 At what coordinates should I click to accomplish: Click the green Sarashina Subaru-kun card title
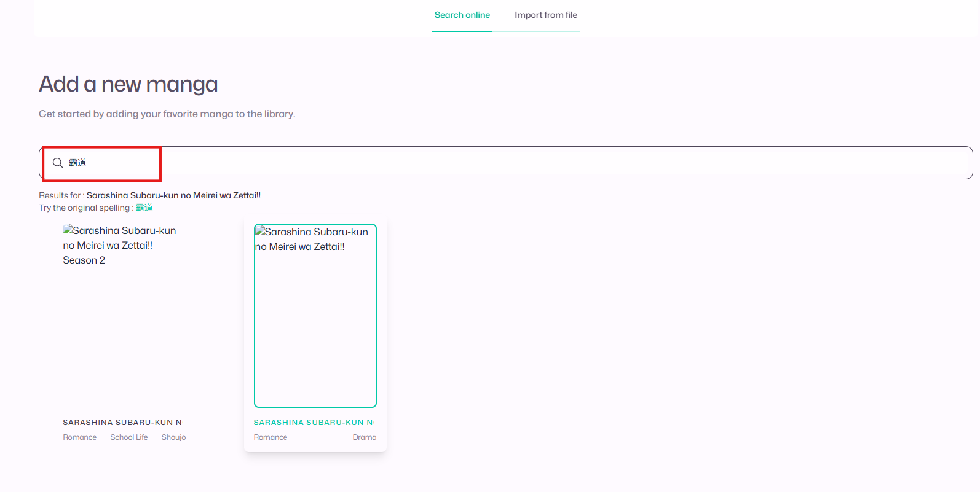click(313, 423)
